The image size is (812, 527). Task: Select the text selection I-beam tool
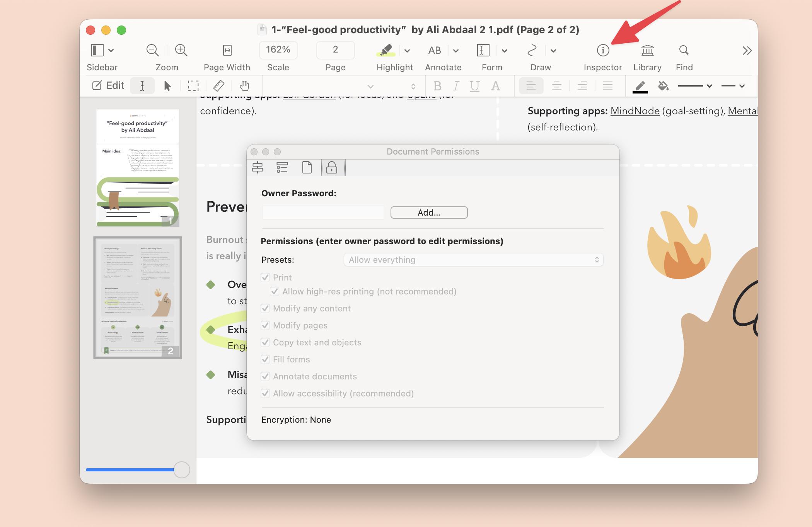point(142,85)
